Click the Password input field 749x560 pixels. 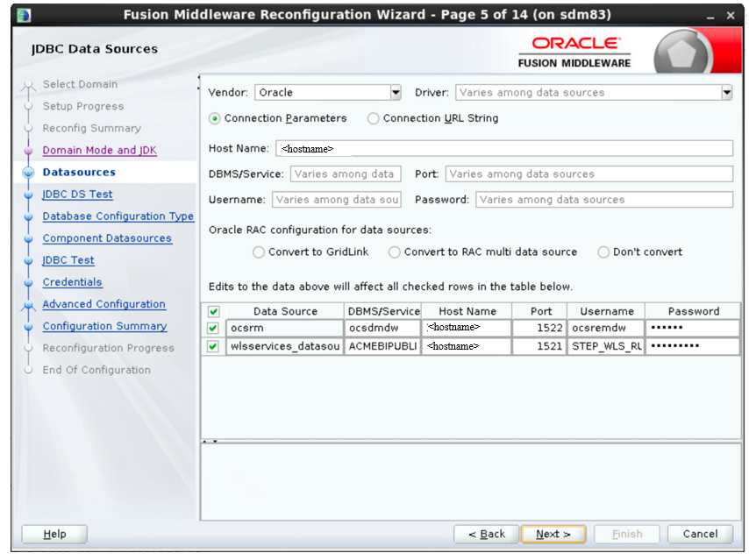(x=604, y=200)
